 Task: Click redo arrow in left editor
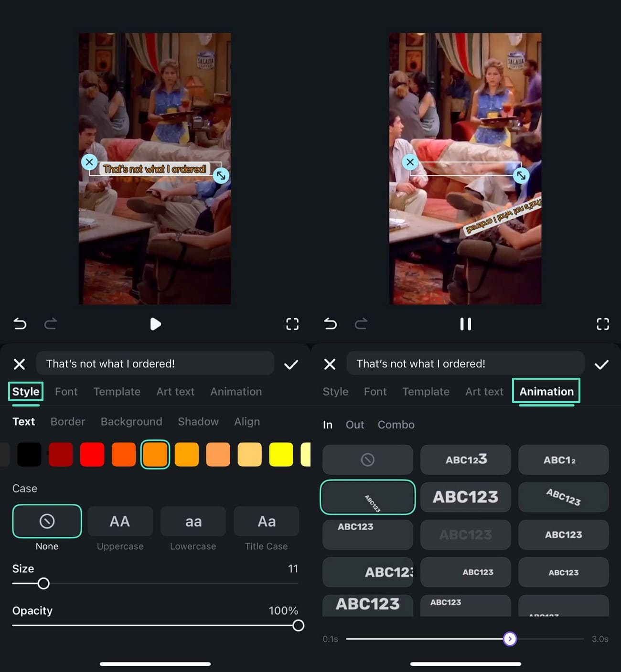click(x=51, y=324)
